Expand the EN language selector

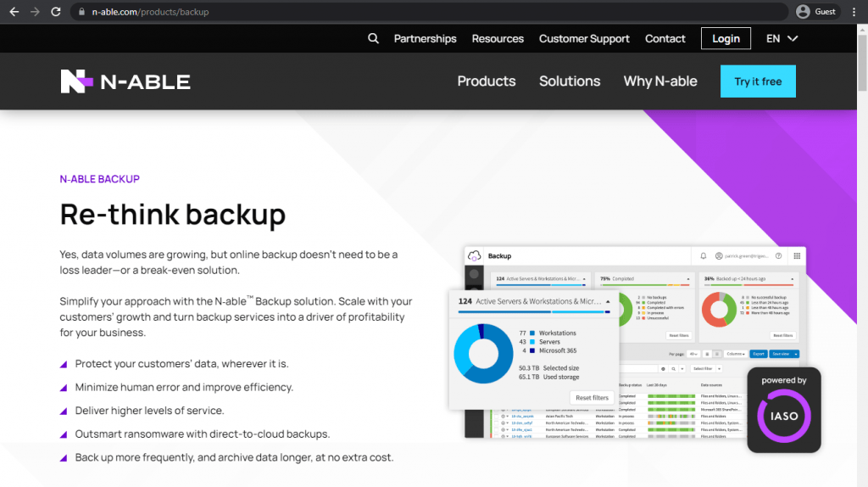782,39
